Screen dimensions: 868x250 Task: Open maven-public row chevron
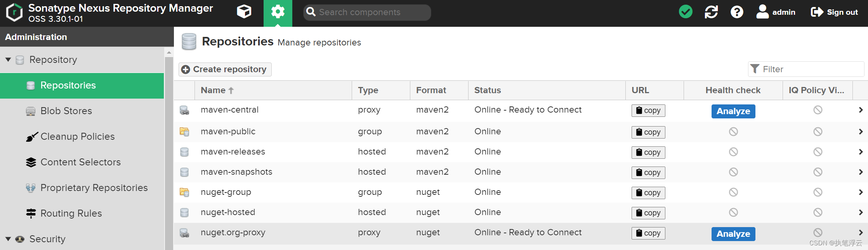click(861, 132)
